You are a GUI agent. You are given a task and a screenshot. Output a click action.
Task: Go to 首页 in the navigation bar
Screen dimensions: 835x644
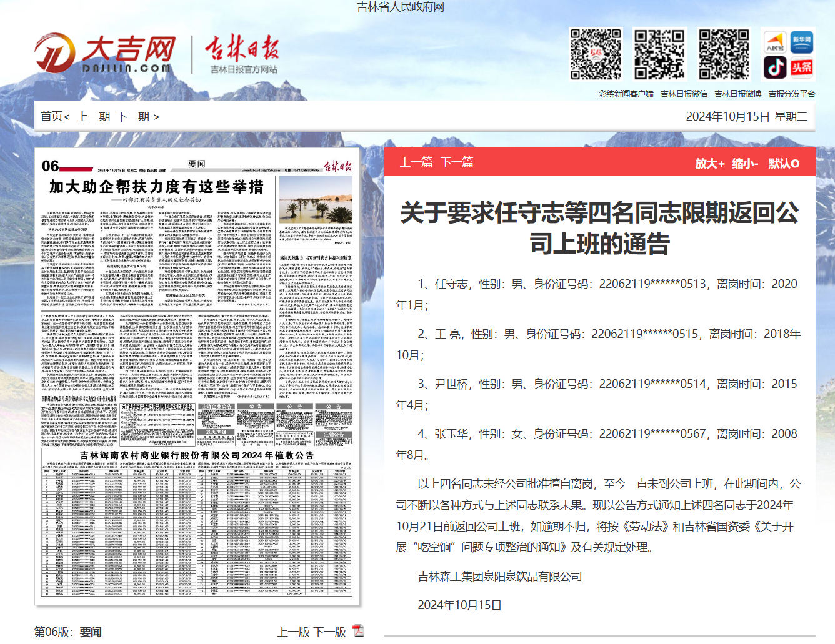pos(52,116)
